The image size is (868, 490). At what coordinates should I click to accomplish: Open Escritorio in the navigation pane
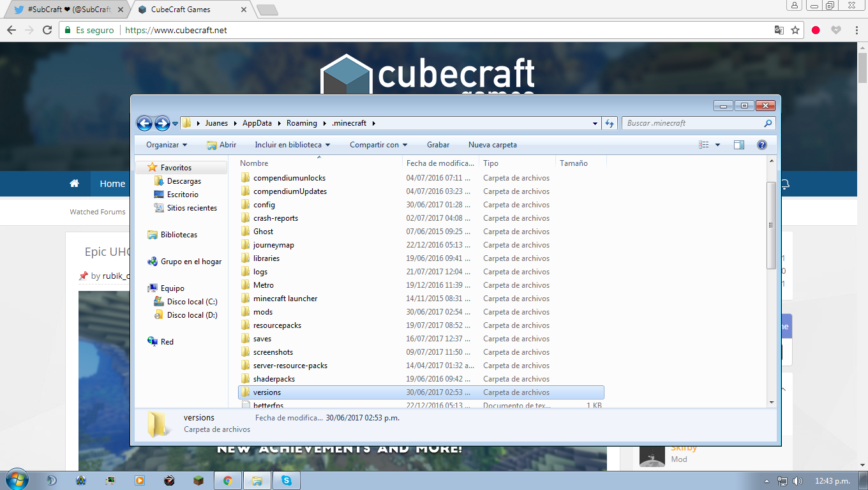tap(183, 195)
